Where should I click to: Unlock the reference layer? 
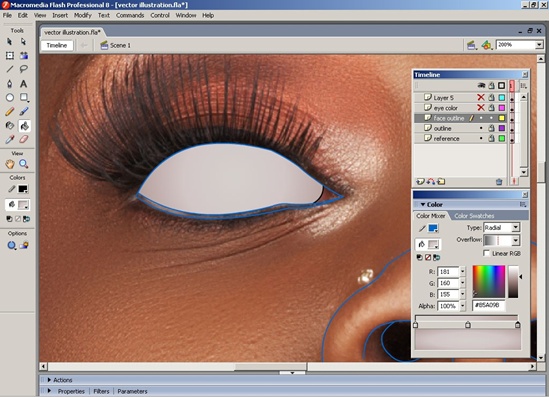click(492, 138)
